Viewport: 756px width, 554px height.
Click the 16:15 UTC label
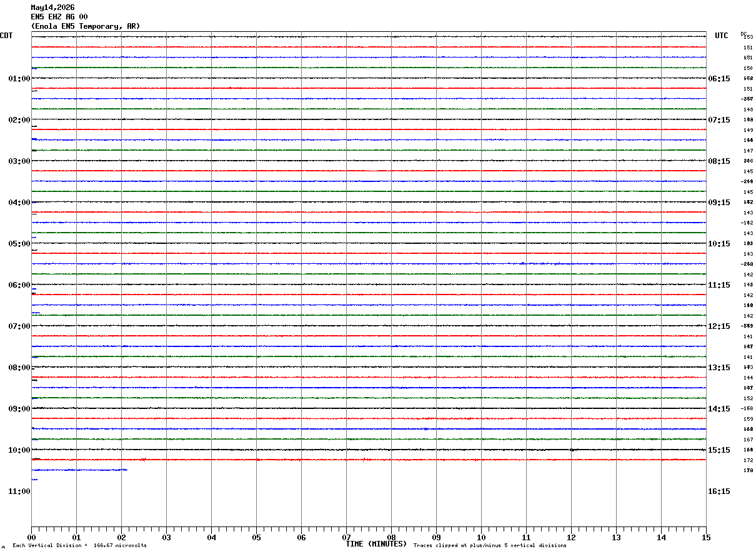pos(719,491)
